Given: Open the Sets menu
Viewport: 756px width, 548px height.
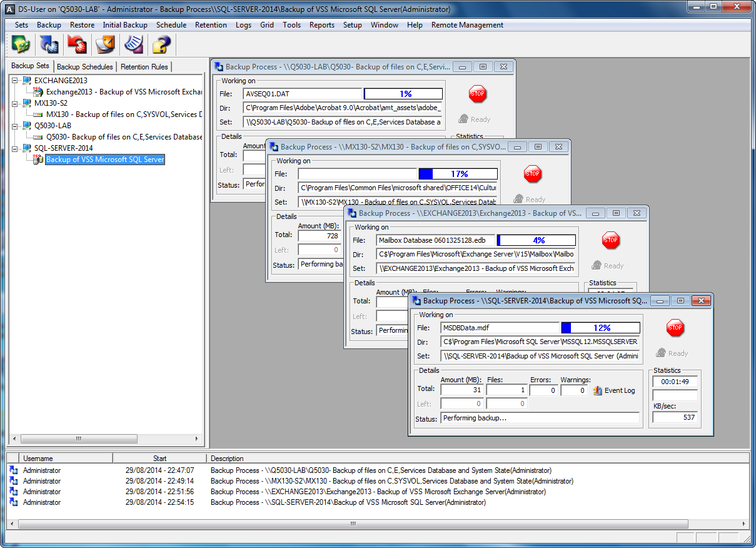Looking at the screenshot, I should 21,25.
